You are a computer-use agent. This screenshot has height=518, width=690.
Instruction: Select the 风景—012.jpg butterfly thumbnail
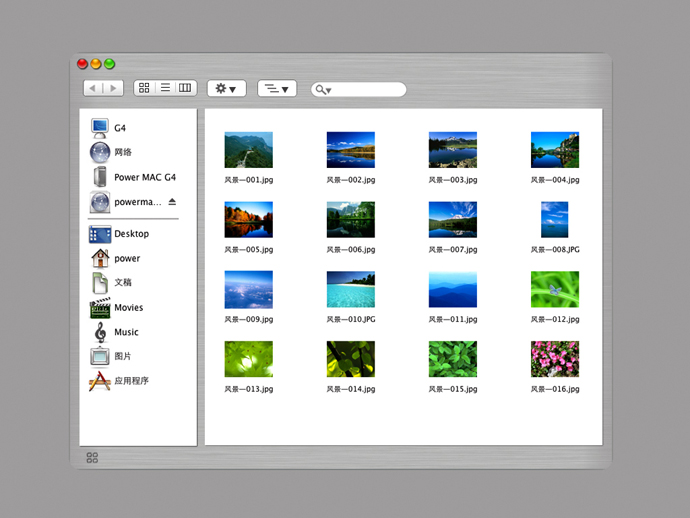(x=555, y=289)
